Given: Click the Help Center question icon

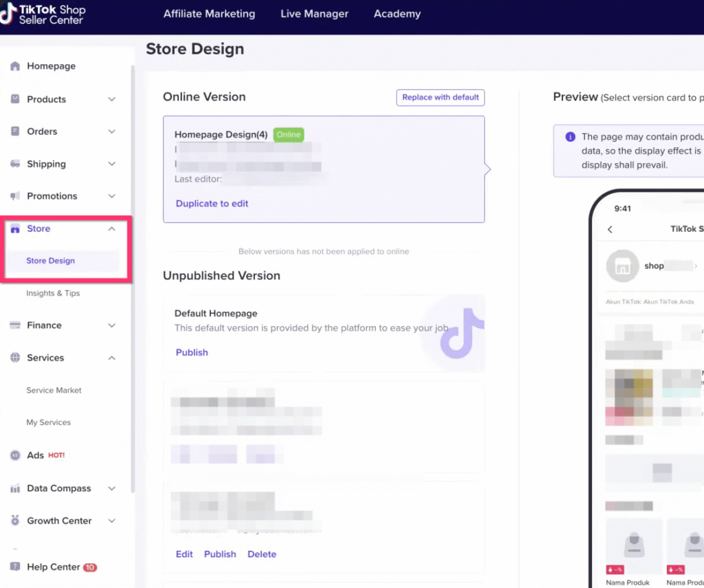Looking at the screenshot, I should point(15,567).
